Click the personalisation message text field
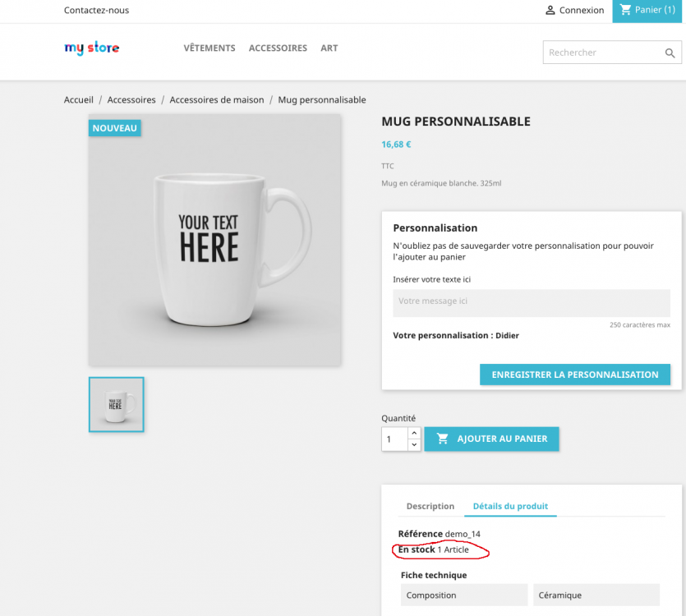 (x=531, y=302)
